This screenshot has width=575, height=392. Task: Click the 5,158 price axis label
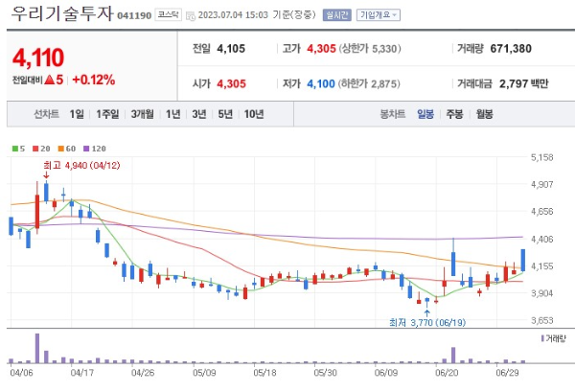point(542,157)
